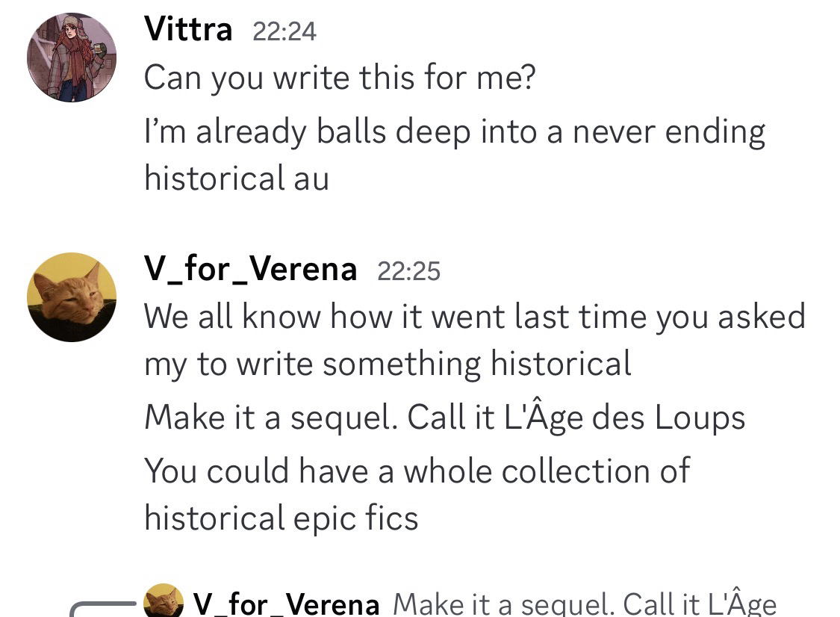Open Vittra's profile avatar

(72, 58)
